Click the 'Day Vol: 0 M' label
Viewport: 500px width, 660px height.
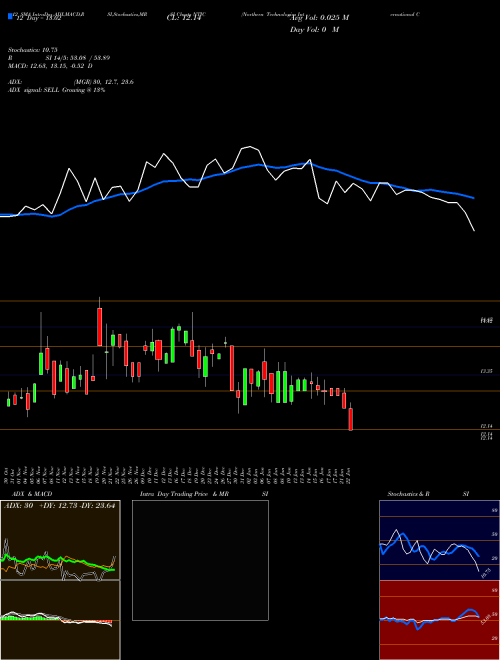coord(314,30)
